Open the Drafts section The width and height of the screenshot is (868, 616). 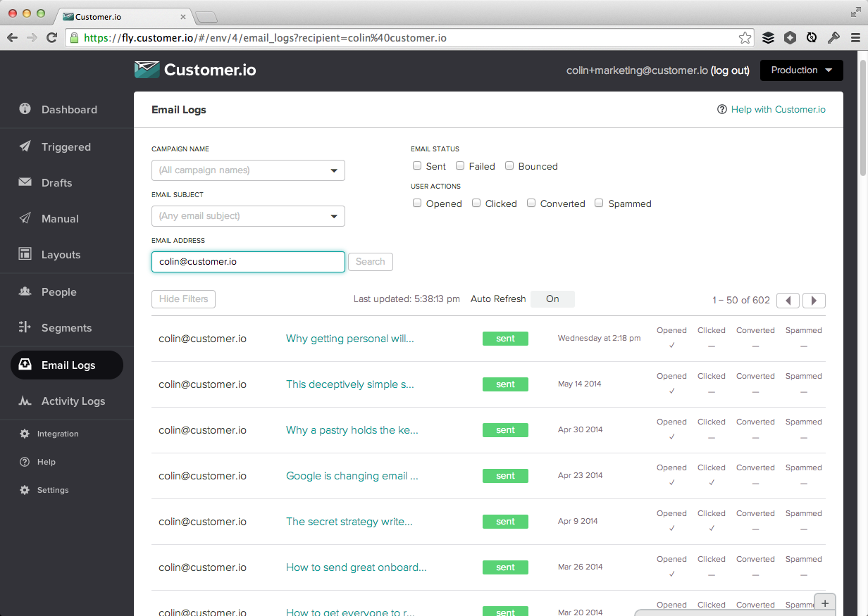[55, 182]
